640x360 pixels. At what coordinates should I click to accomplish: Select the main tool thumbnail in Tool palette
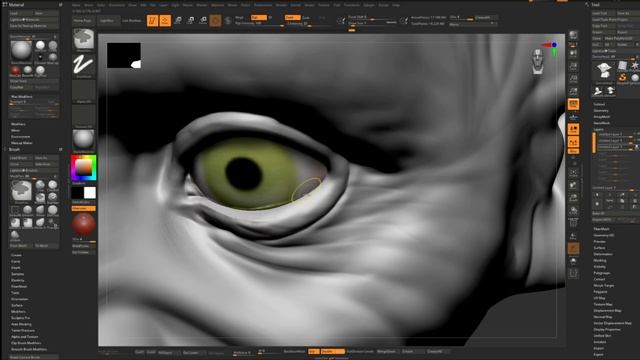(604, 71)
